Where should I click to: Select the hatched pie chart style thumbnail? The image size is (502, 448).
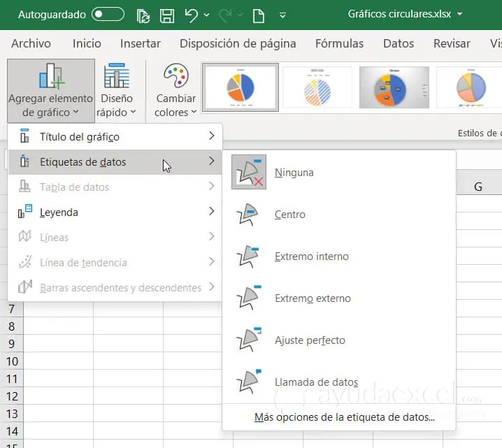point(317,87)
